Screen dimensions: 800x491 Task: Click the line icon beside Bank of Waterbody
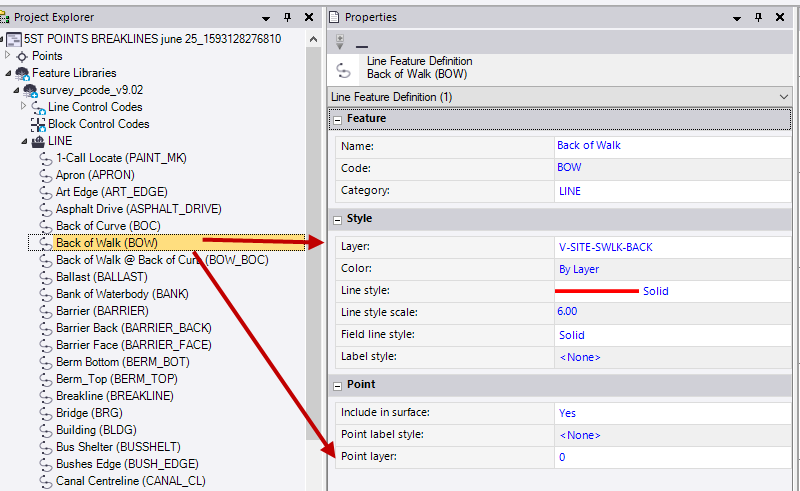(x=46, y=294)
